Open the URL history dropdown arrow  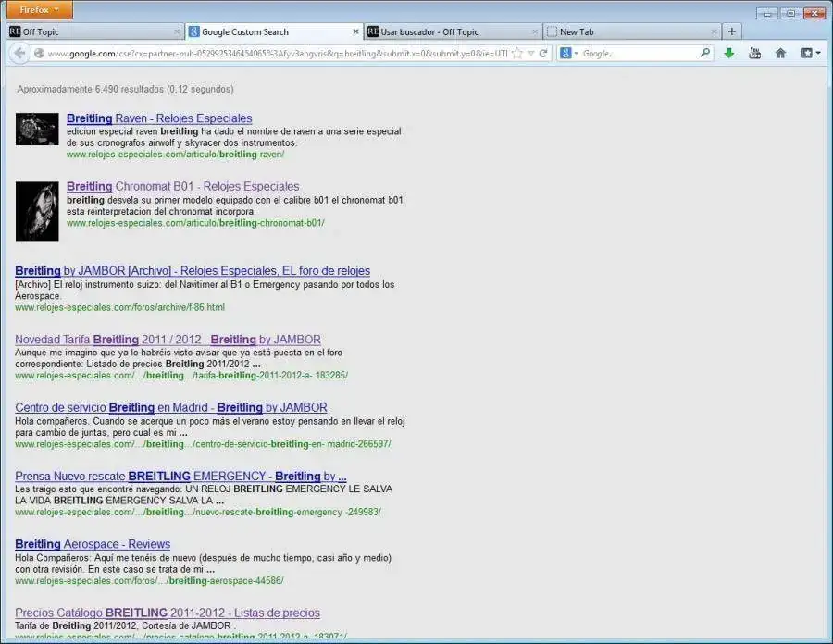[x=531, y=54]
